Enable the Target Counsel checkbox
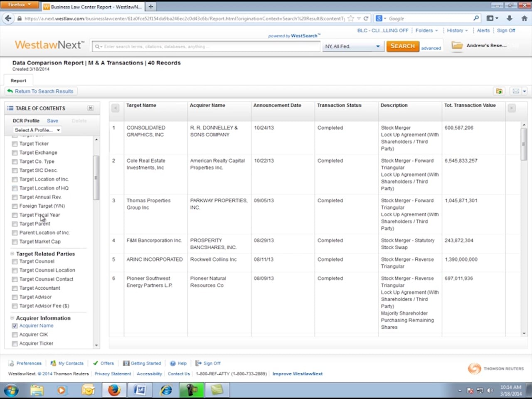Image resolution: width=532 pixels, height=399 pixels. coord(15,261)
